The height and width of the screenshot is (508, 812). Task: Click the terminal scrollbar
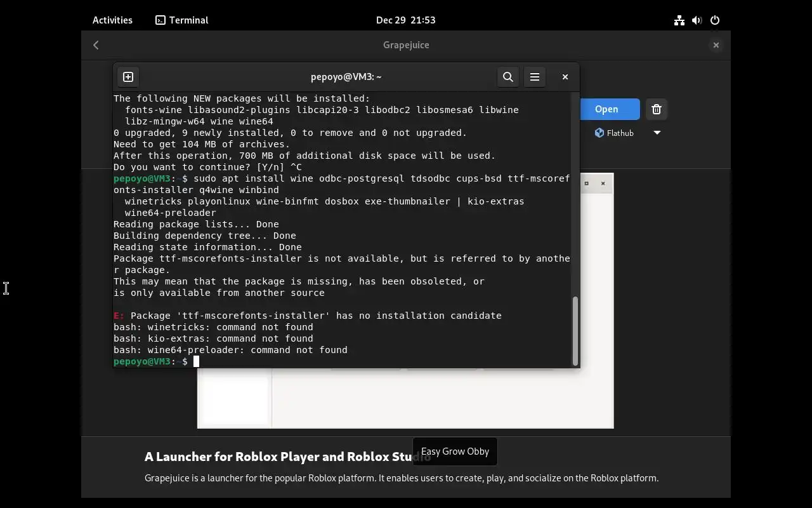575,331
